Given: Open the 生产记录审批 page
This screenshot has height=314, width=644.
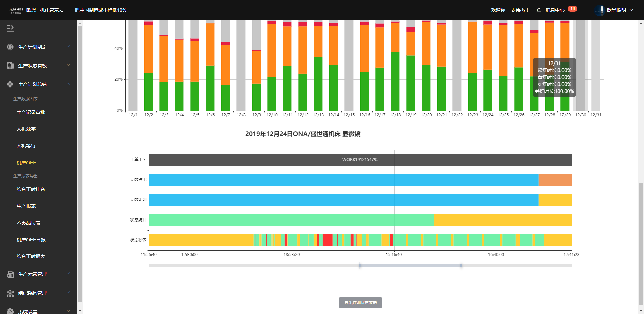Looking at the screenshot, I should tap(31, 112).
